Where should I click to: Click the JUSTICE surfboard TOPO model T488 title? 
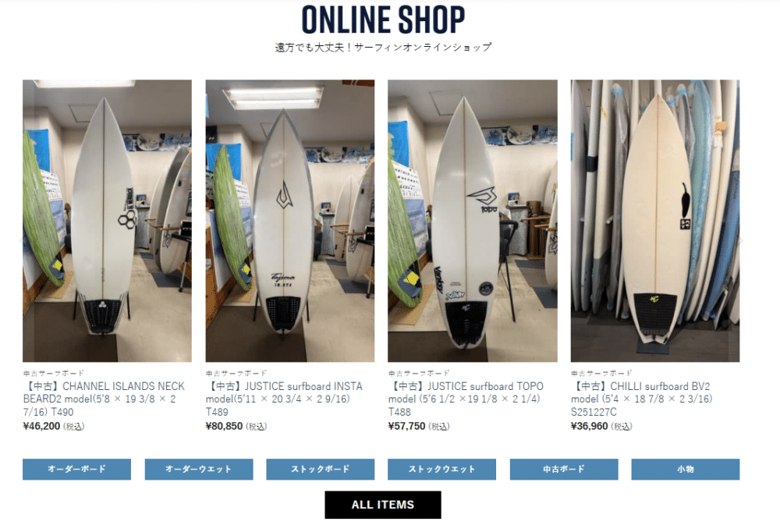click(x=466, y=399)
